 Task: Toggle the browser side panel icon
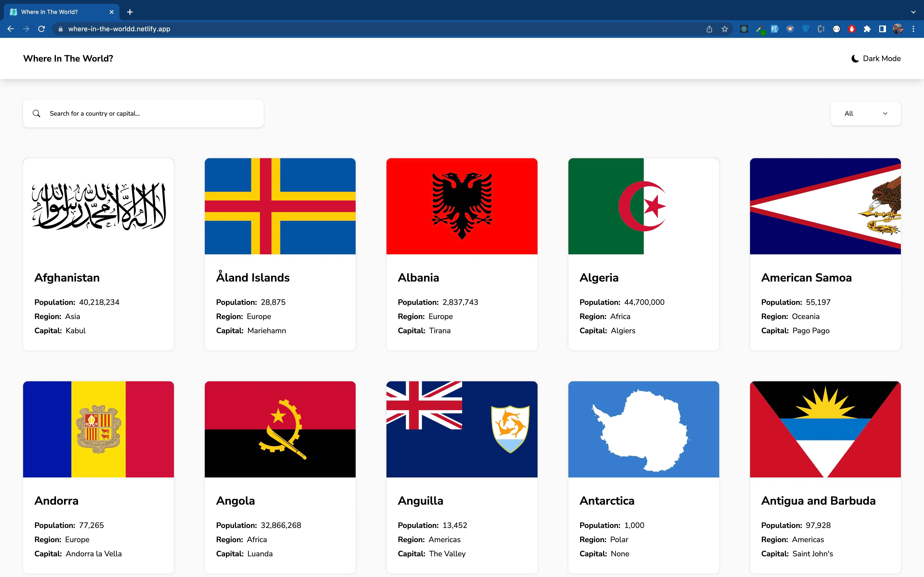pos(882,29)
